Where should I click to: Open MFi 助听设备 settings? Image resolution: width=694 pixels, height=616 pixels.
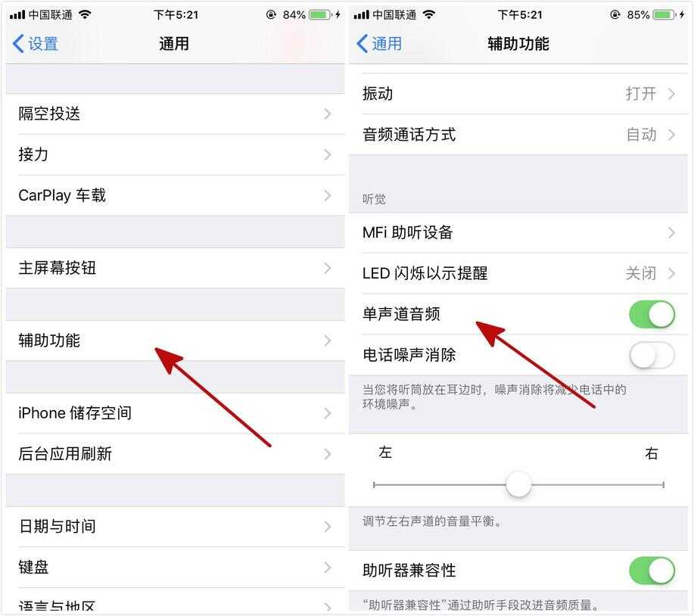tap(518, 233)
